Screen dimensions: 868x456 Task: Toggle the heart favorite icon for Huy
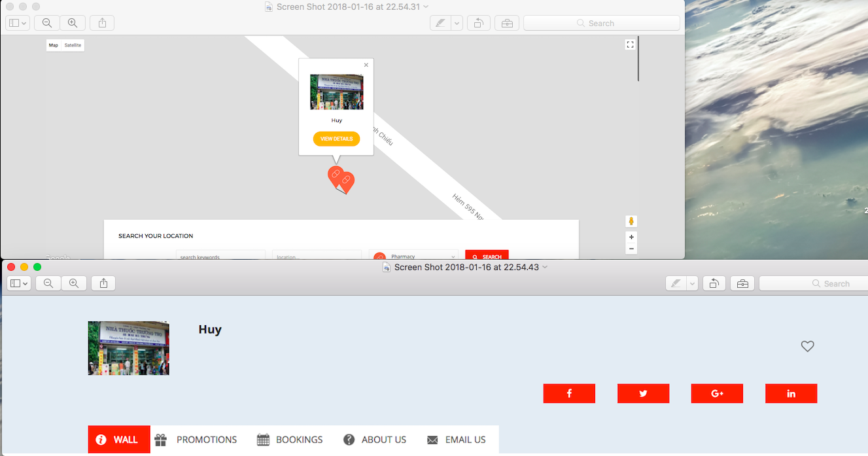[808, 346]
